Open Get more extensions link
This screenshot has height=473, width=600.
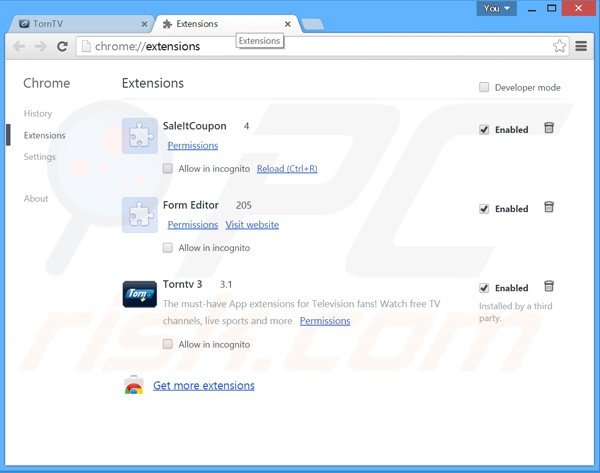coord(203,386)
